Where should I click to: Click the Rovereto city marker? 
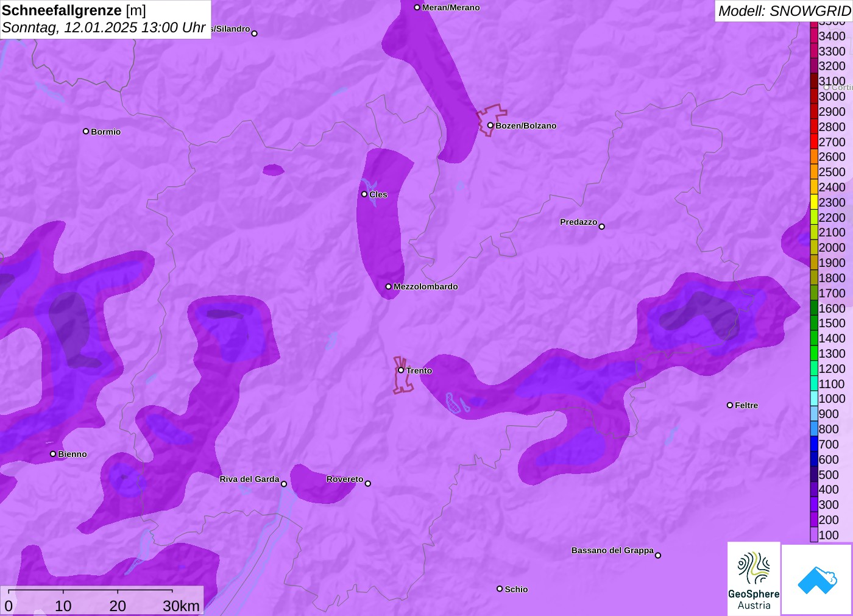tap(368, 484)
